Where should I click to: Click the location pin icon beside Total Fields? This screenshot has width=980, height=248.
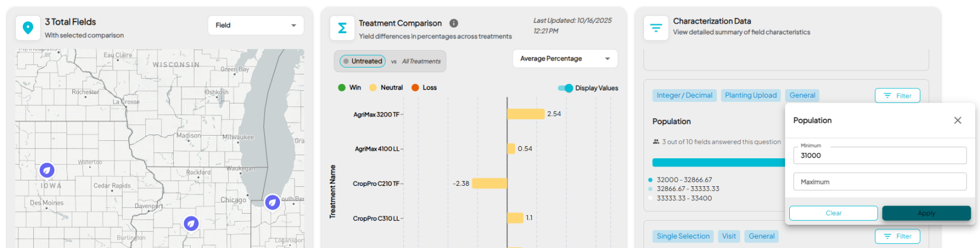click(27, 28)
